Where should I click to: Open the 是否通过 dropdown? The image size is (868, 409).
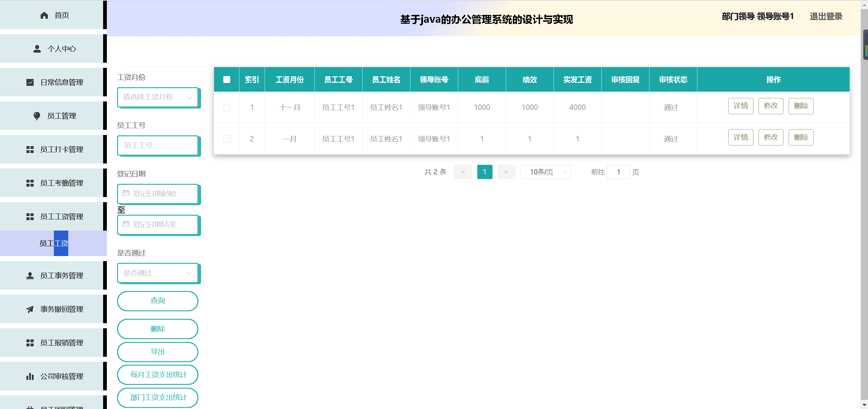click(x=158, y=273)
